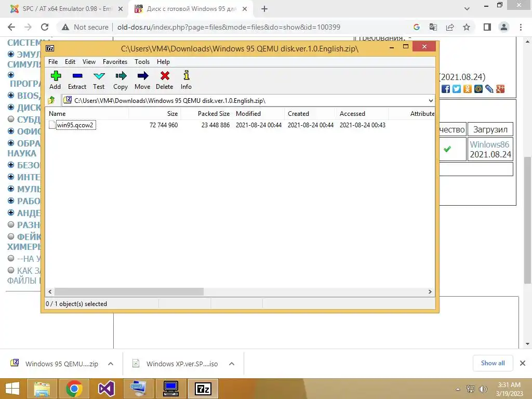Click the 7-Zip horizontal scrollbar thumb

click(x=129, y=292)
